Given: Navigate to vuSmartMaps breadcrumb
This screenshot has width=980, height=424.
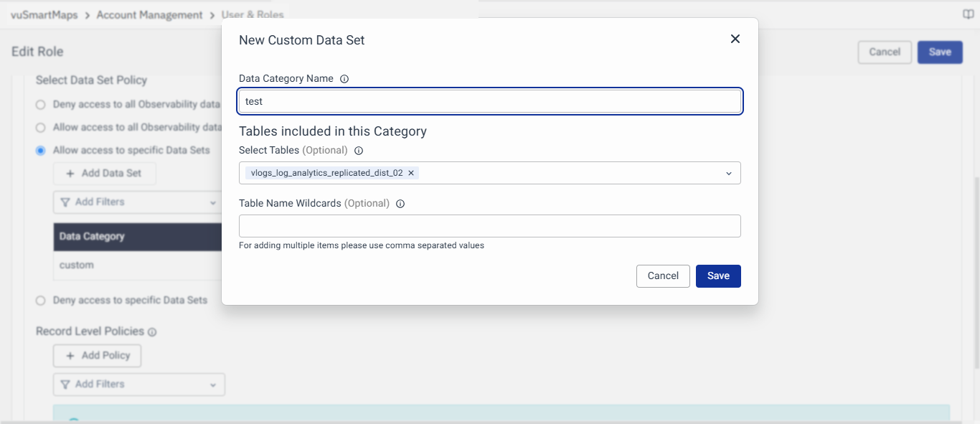Looking at the screenshot, I should (x=44, y=14).
